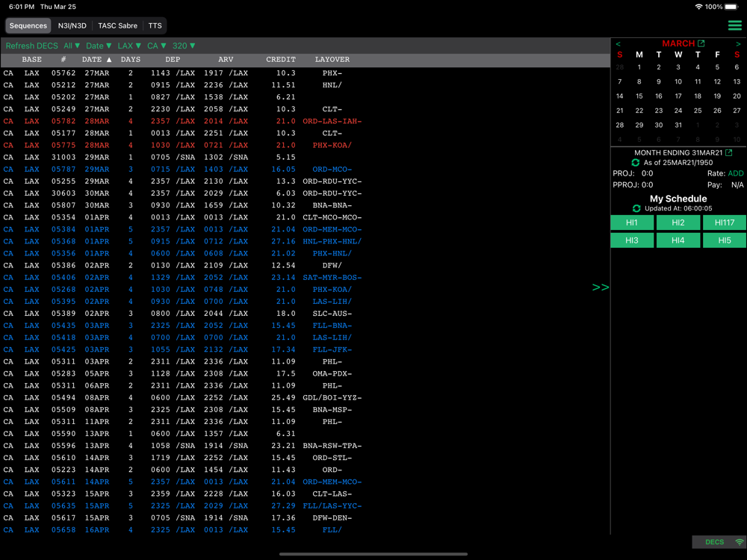Open the TTS tab
The image size is (747, 560).
click(155, 25)
